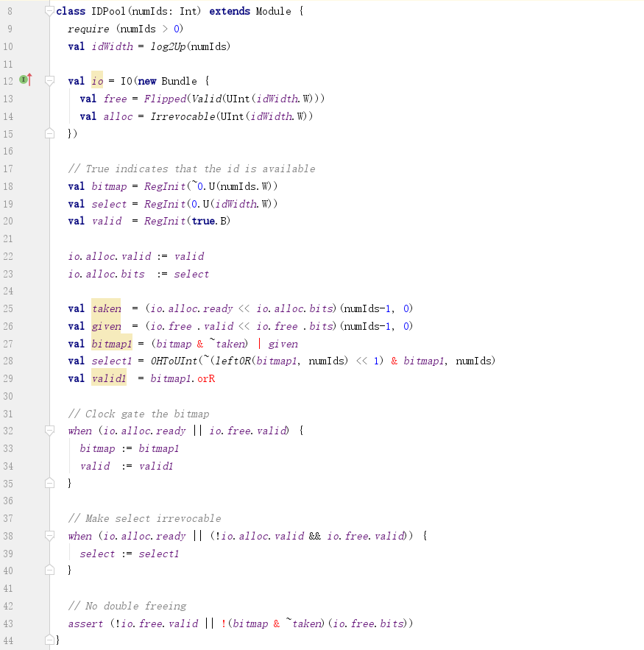The height and width of the screenshot is (650, 644).
Task: Click 'io.free.valid' in the line 32 condition
Action: (249, 431)
